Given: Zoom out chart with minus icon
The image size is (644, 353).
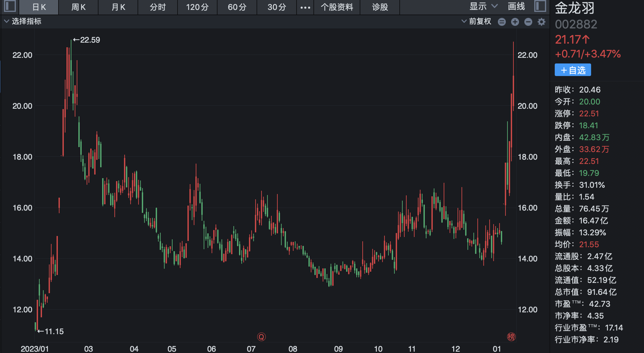Looking at the screenshot, I should (x=528, y=22).
